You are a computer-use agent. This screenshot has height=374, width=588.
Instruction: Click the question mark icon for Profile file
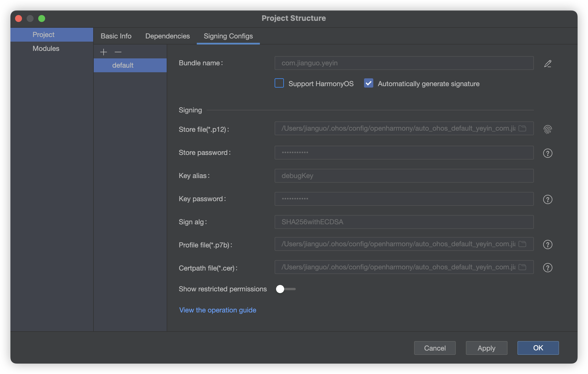(548, 244)
